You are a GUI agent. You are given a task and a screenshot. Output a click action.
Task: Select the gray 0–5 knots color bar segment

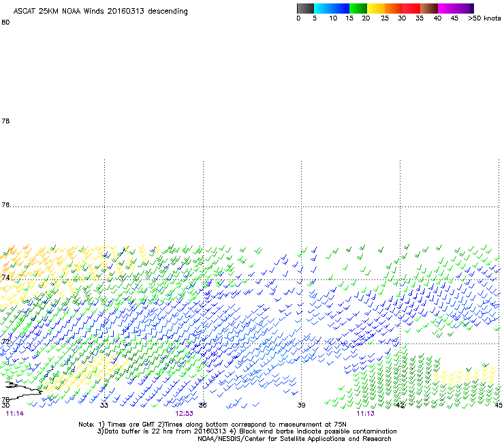305,8
